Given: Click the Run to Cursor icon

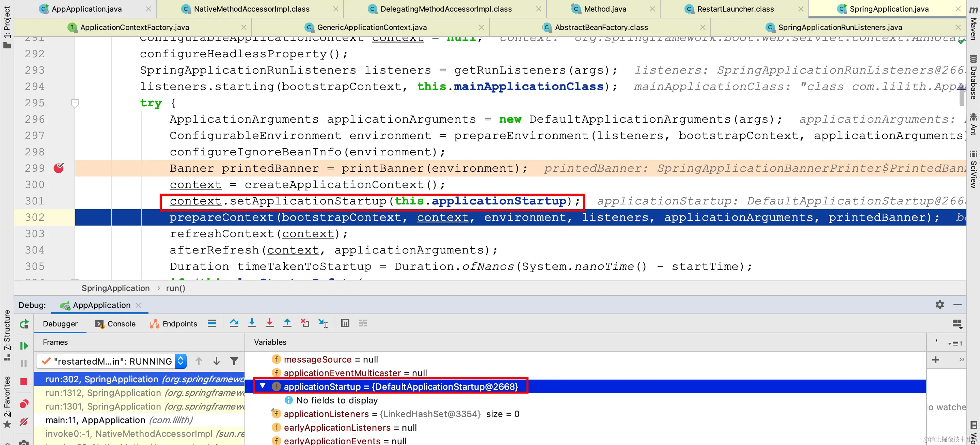Looking at the screenshot, I should click(x=323, y=323).
